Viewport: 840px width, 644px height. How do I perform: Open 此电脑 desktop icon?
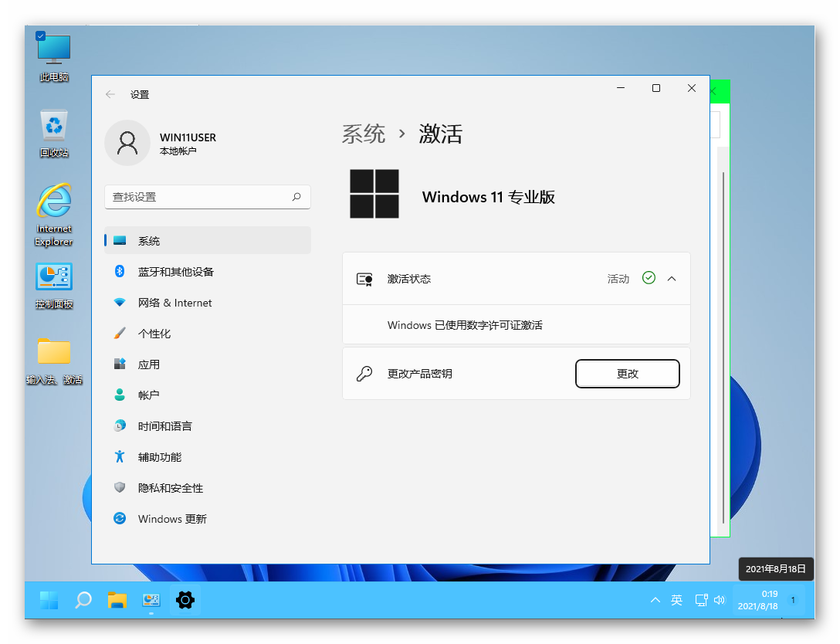point(53,56)
